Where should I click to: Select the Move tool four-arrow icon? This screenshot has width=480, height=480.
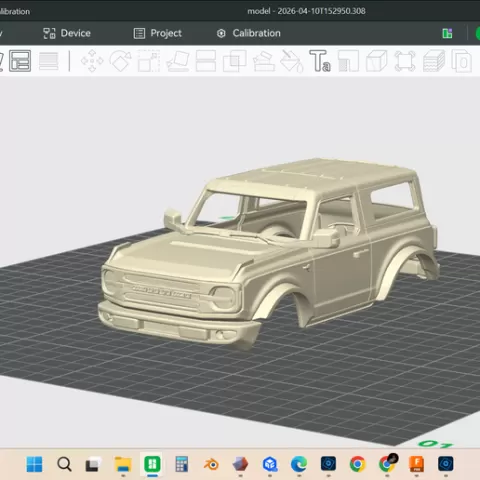(92, 61)
